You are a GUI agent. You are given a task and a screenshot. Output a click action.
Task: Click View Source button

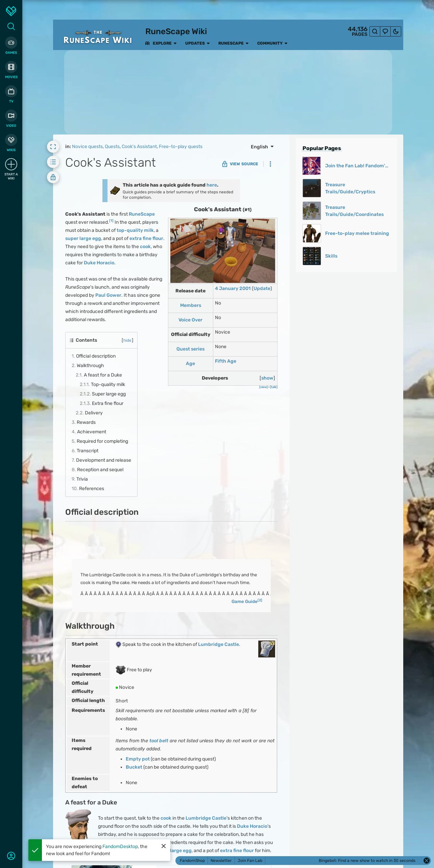[x=240, y=164]
